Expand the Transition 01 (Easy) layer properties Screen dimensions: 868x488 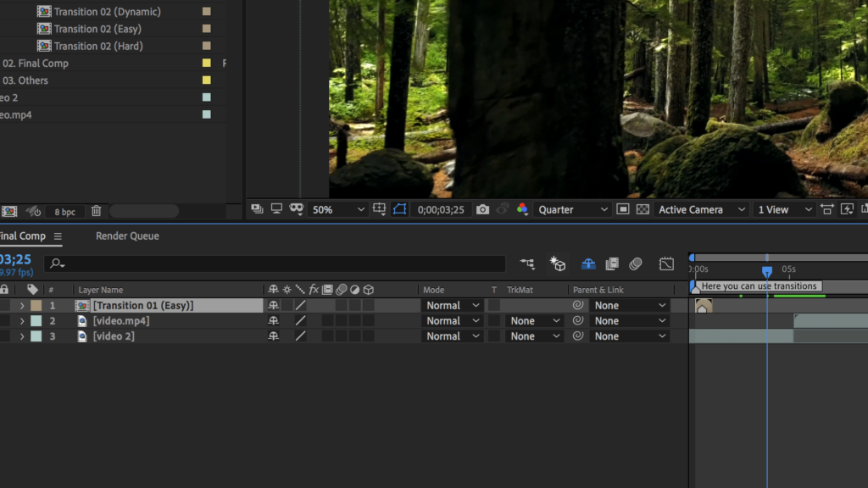(x=22, y=306)
